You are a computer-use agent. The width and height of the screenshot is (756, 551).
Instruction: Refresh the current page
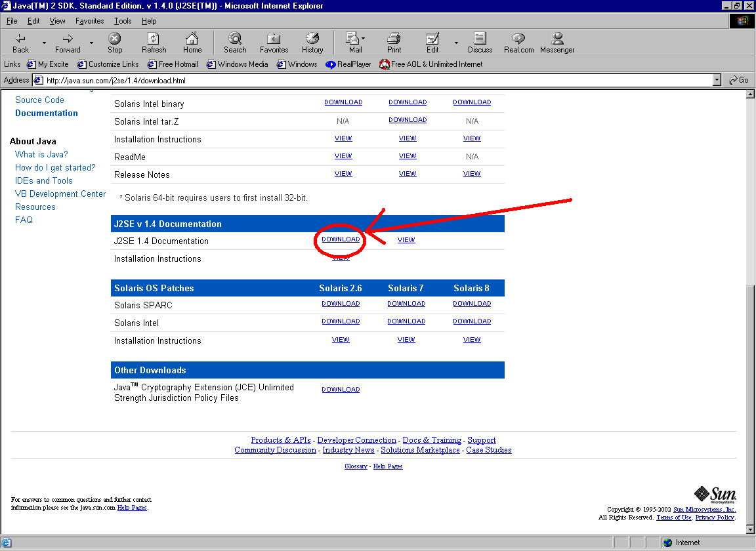tap(154, 43)
